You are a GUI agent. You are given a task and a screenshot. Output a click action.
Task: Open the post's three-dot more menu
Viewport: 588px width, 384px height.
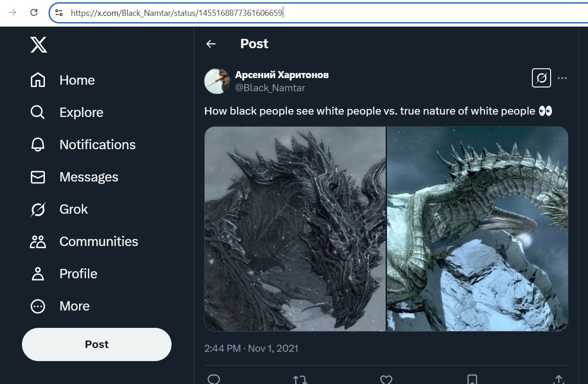[562, 78]
